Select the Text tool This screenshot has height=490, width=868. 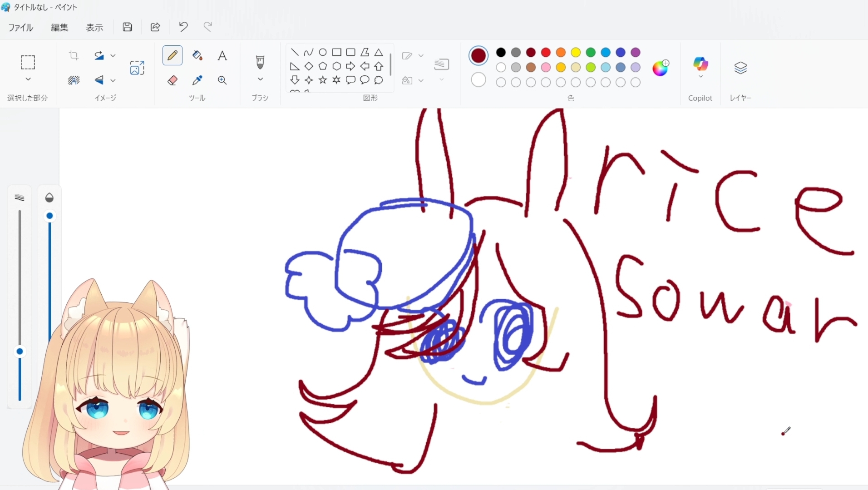[x=222, y=55]
